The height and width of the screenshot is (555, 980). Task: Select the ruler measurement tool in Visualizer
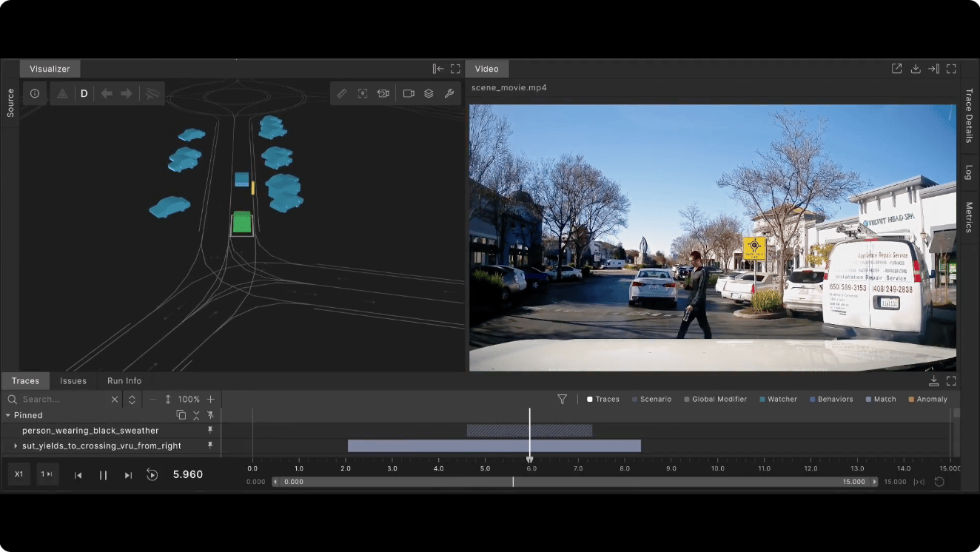341,94
